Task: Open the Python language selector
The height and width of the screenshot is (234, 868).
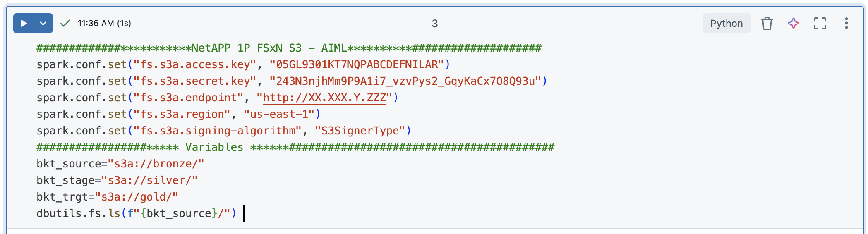Action: (x=726, y=24)
